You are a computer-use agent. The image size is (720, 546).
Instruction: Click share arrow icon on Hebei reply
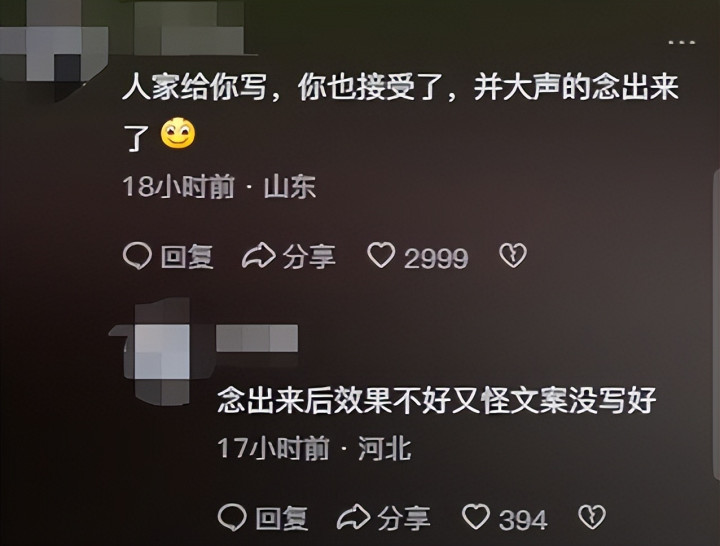click(353, 517)
